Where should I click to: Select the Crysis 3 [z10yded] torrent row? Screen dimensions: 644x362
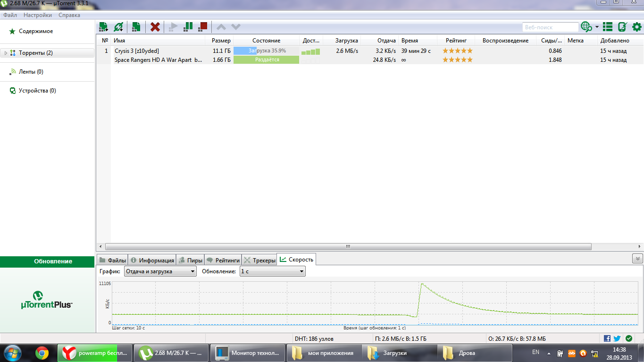[370, 51]
